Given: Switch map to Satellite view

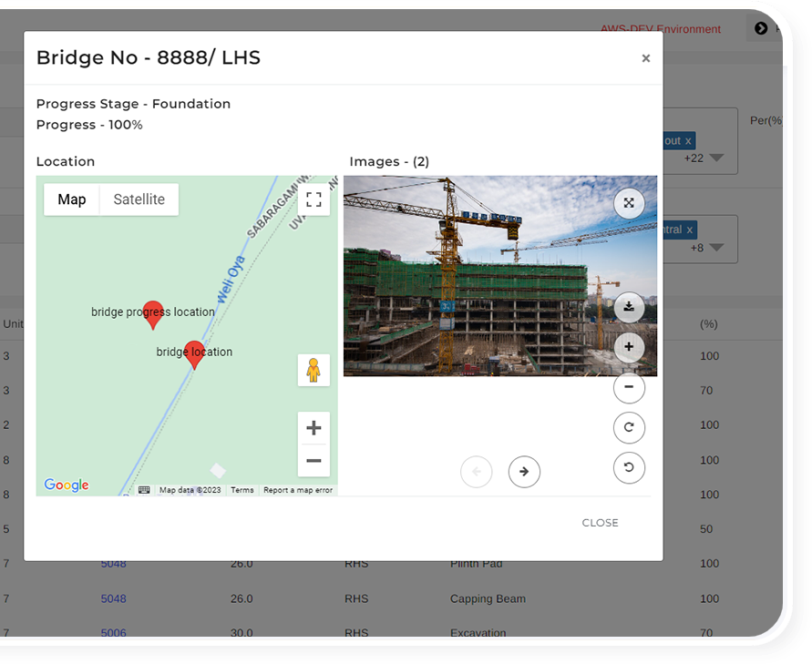Looking at the screenshot, I should (139, 199).
